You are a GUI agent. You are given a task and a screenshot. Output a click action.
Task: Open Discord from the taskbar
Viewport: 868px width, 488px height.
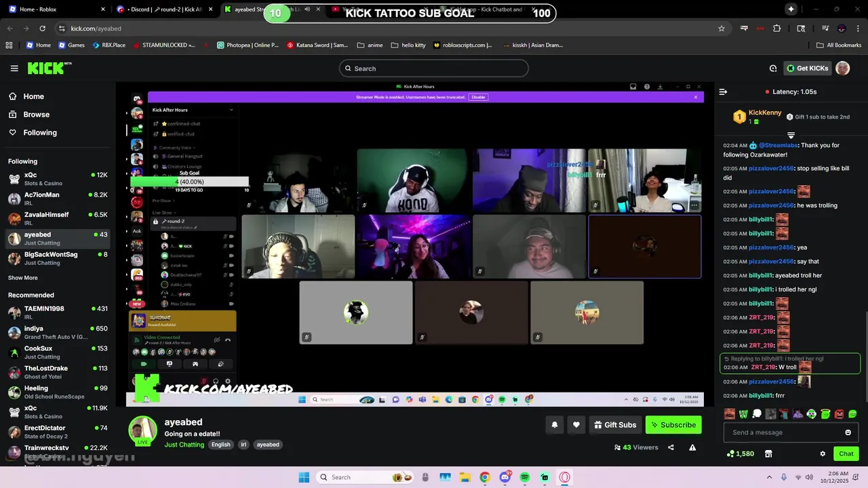click(505, 477)
